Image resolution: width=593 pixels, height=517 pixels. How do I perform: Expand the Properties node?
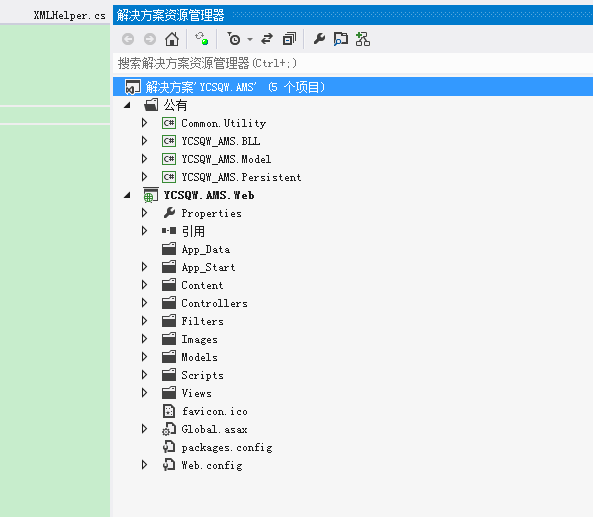[144, 213]
